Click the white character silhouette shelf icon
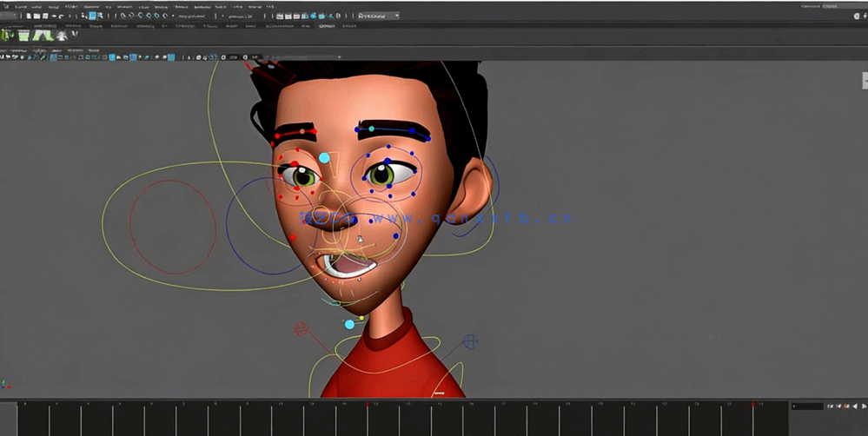This screenshot has height=436, width=868. tap(62, 35)
